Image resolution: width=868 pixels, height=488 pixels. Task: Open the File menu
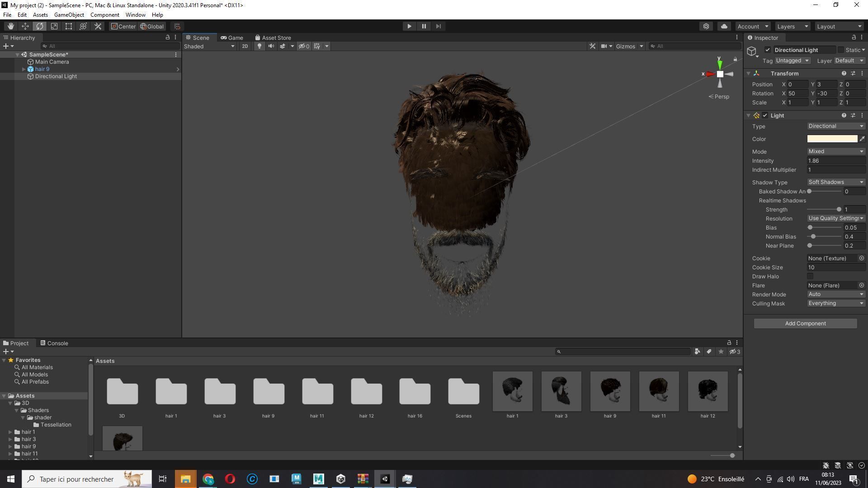tap(7, 15)
